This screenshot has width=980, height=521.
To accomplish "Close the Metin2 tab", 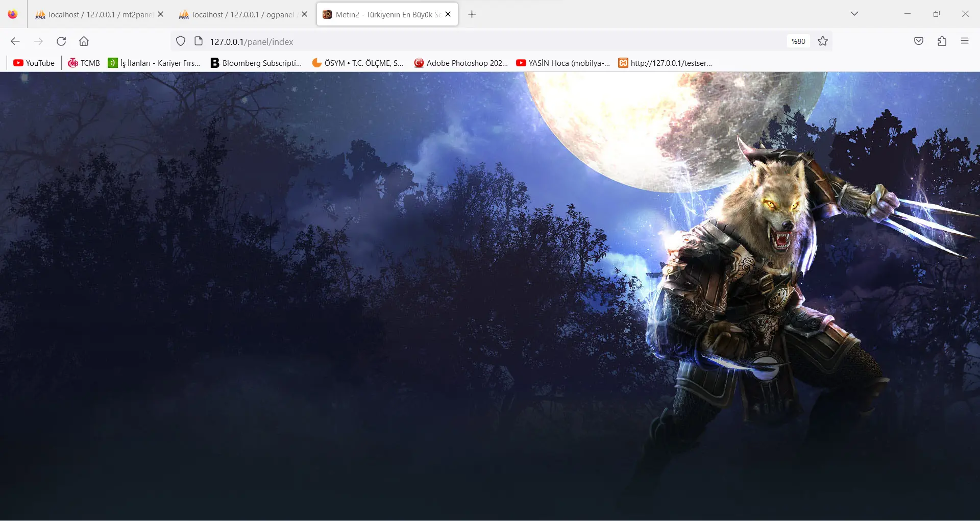I will tap(448, 14).
